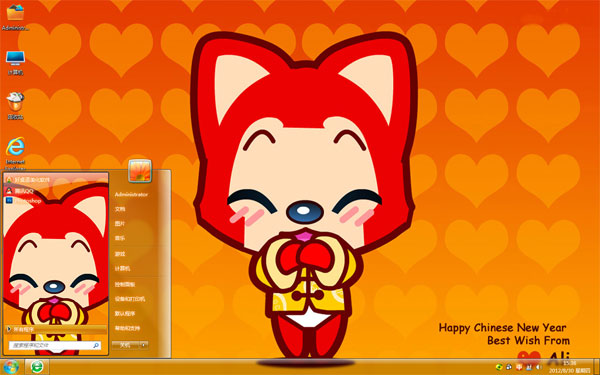Open 帮助和支持 (Help and Support)
The height and width of the screenshot is (375, 600).
click(127, 328)
